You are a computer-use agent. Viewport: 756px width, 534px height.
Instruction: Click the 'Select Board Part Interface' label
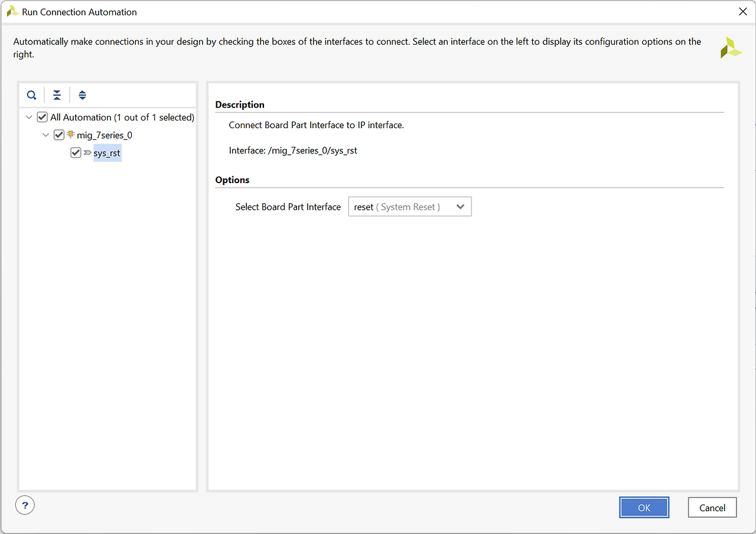click(x=288, y=207)
